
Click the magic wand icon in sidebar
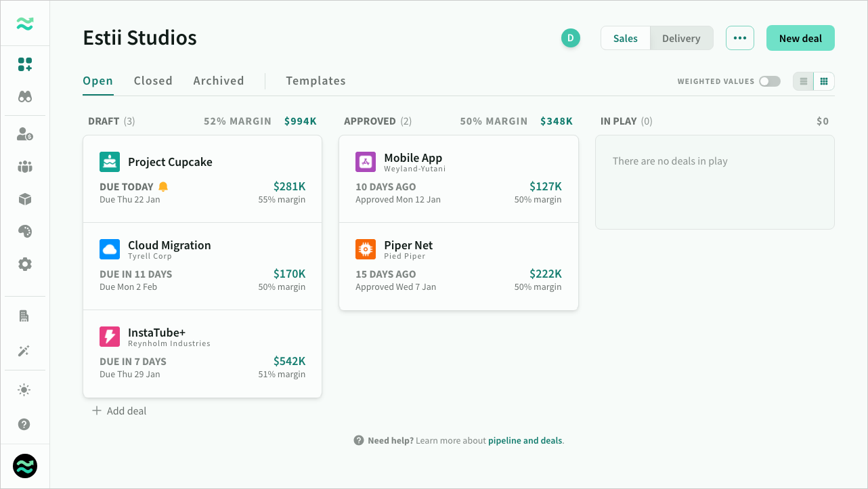point(25,351)
